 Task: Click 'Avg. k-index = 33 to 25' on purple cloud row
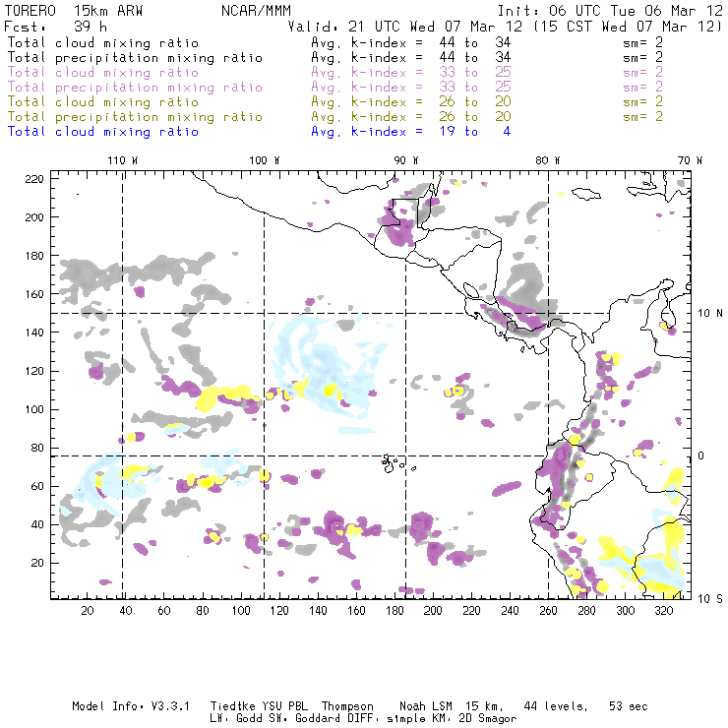coord(411,73)
